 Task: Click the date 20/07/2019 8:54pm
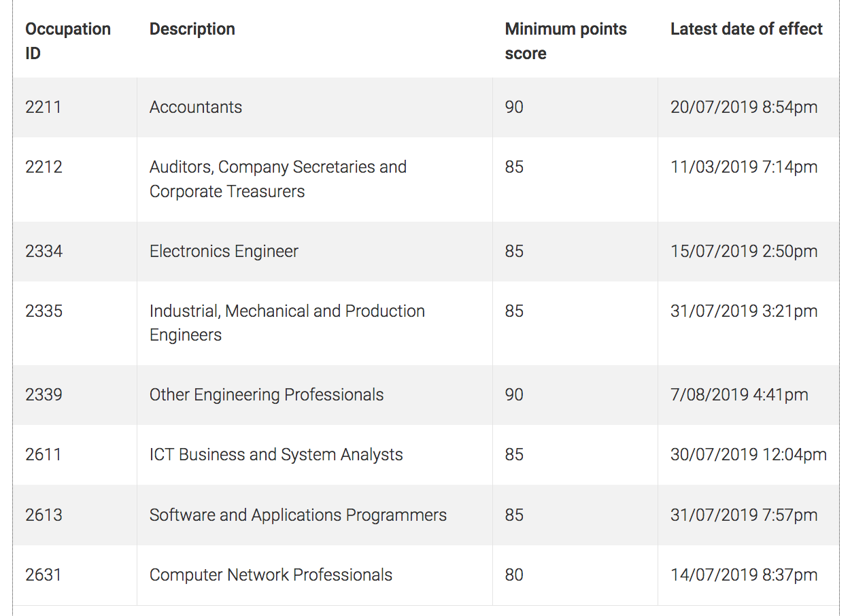pos(744,107)
